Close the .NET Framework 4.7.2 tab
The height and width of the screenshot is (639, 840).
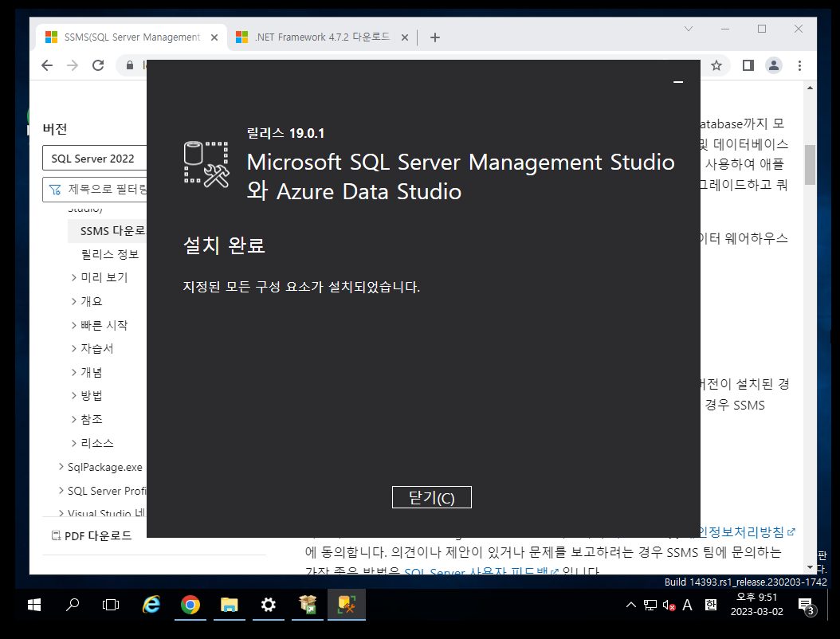[x=405, y=37]
